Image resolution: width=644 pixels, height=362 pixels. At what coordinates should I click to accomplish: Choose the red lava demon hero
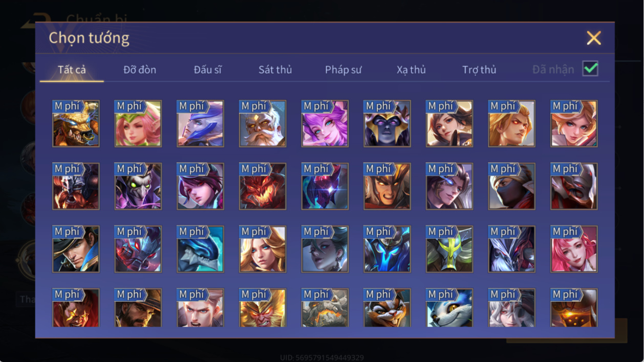pos(263,186)
